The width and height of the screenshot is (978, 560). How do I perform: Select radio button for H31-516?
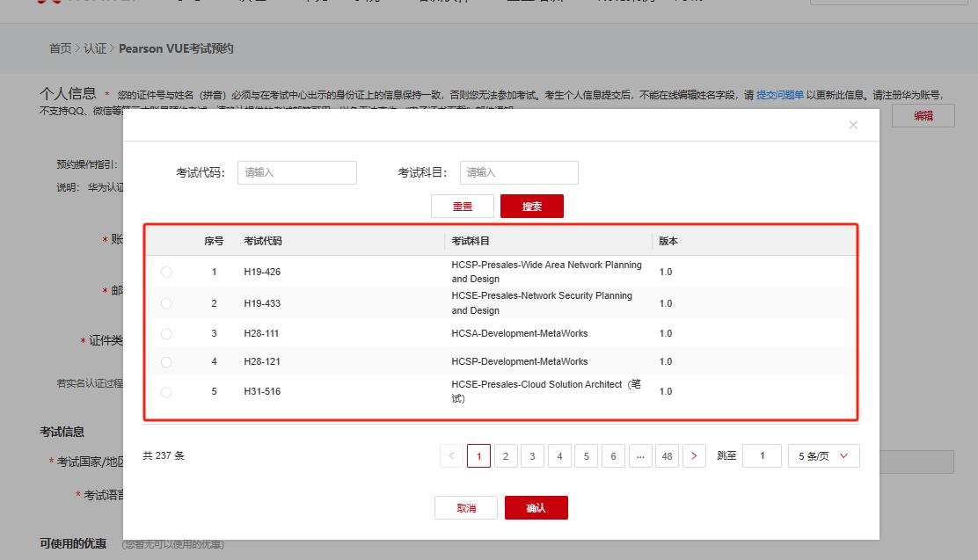click(166, 391)
